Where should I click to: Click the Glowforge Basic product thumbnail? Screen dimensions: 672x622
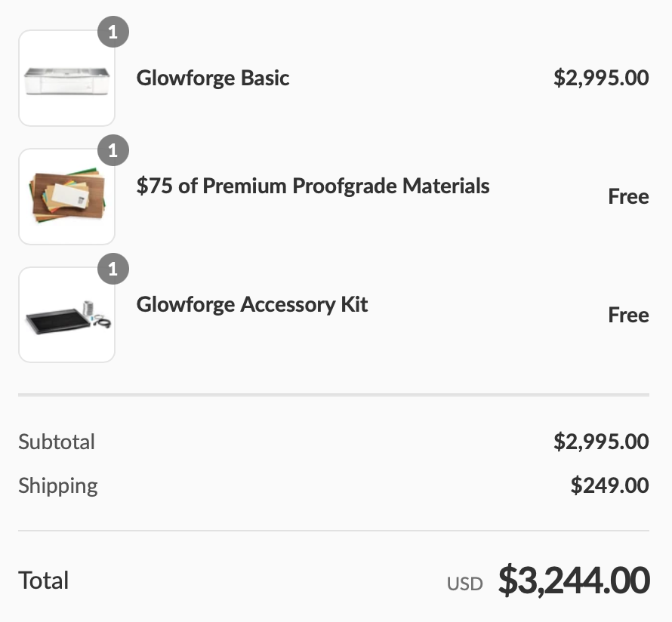pyautogui.click(x=66, y=79)
